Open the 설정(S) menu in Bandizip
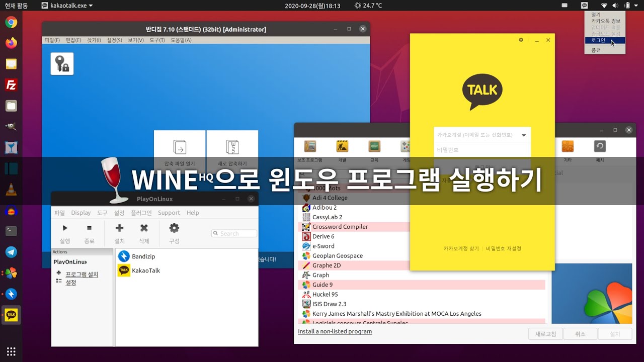The height and width of the screenshot is (362, 644). [114, 40]
